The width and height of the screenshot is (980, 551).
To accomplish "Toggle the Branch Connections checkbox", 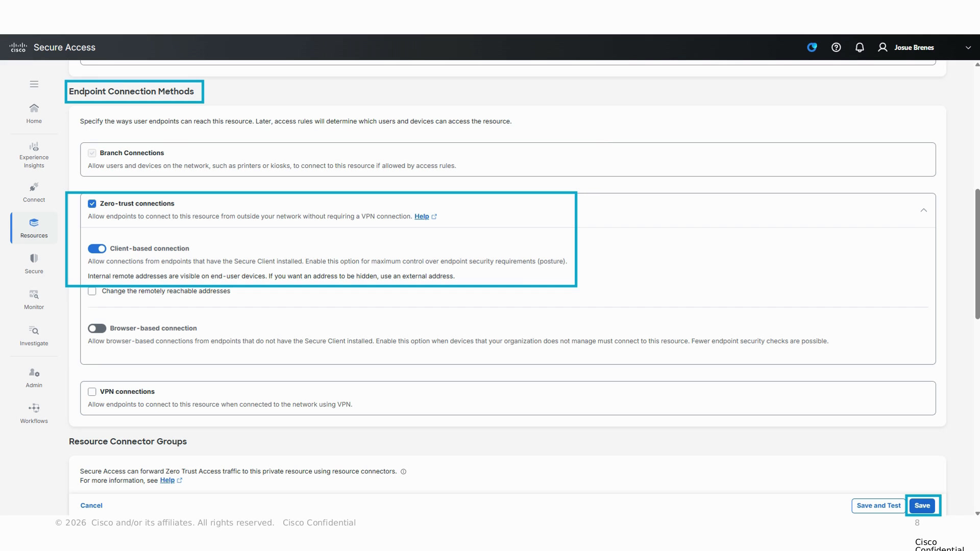I will pos(92,153).
